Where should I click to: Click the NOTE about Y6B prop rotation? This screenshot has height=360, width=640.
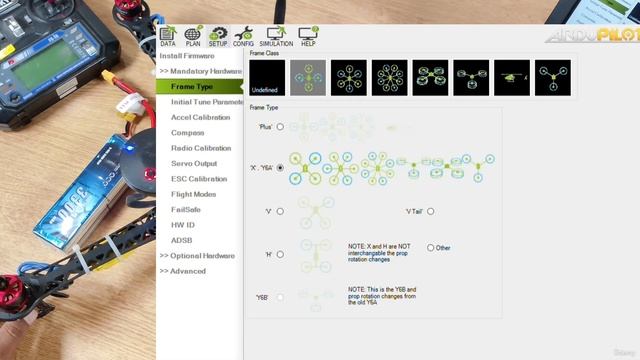click(x=382, y=296)
